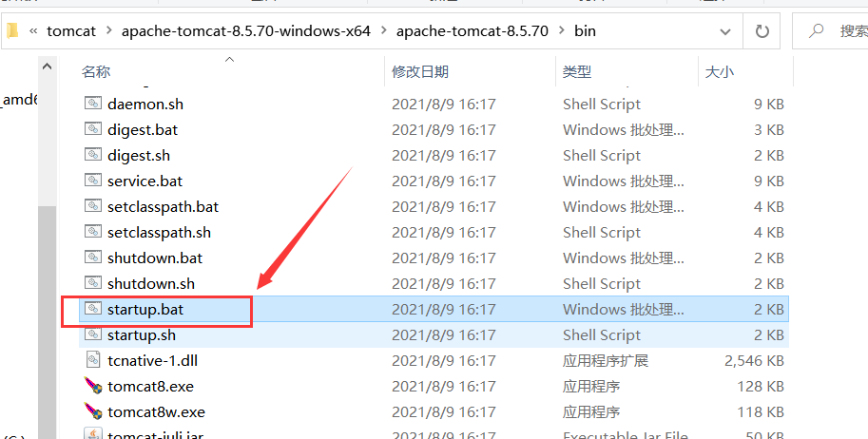Screen dimensions: 868x439
Task: Click the service.bat file icon
Action: click(92, 181)
